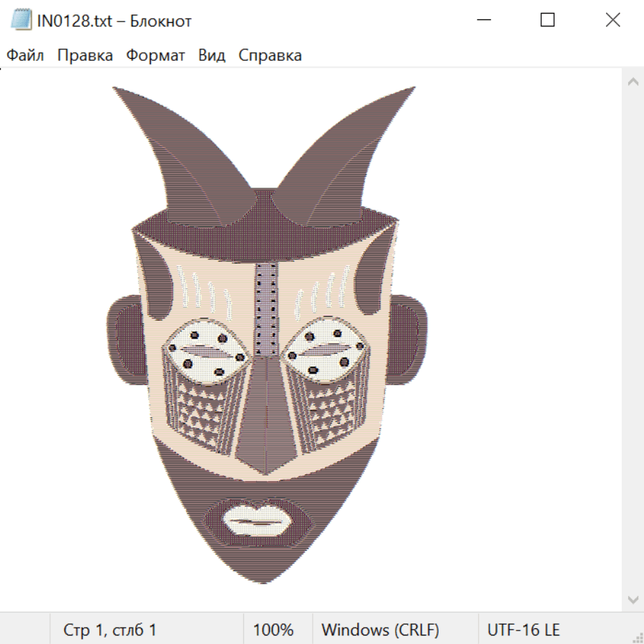The image size is (644, 644).
Task: Maximize the Notepad window
Action: pyautogui.click(x=547, y=21)
